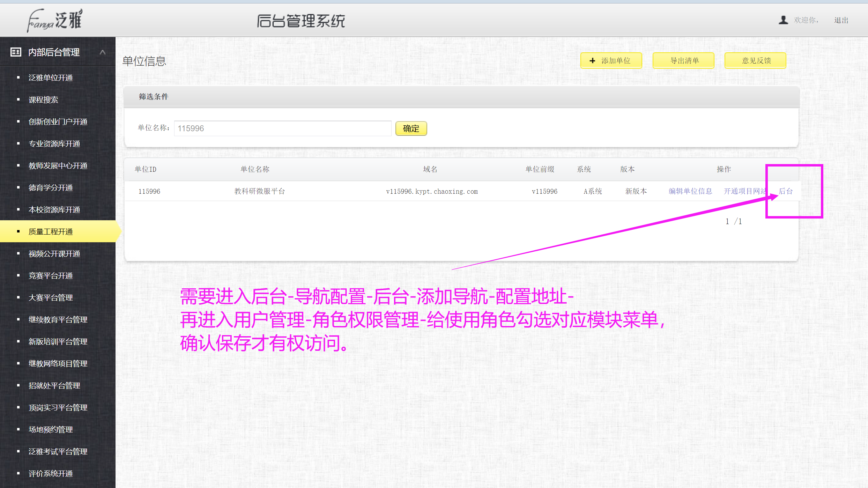Screen dimensions: 868x488
Task: Click 编辑单位信息 for unit 115996
Action: (690, 191)
